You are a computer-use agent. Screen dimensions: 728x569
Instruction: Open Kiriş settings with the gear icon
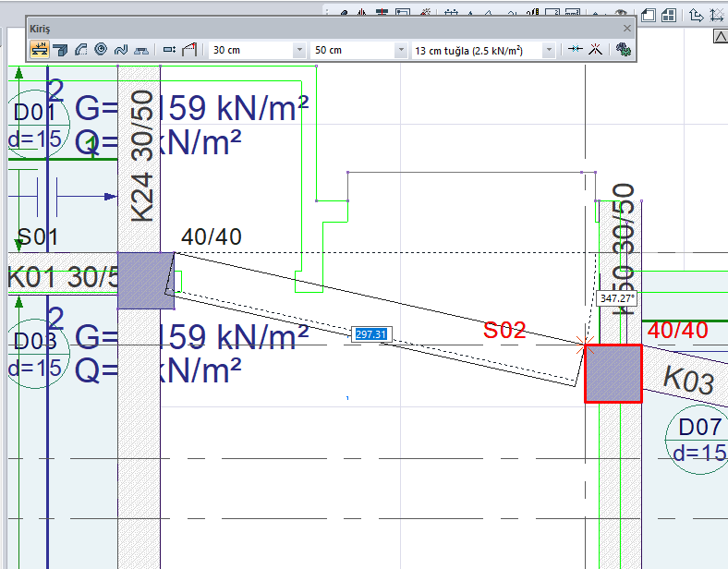[624, 50]
